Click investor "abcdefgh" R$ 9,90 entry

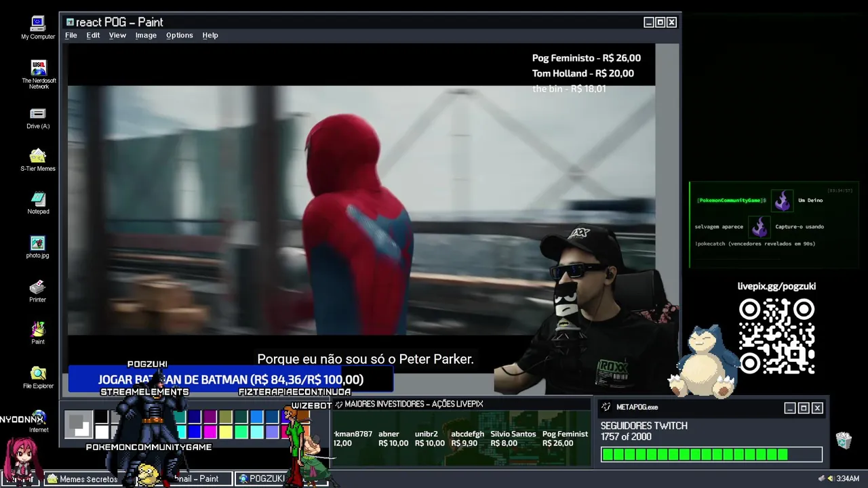(468, 439)
